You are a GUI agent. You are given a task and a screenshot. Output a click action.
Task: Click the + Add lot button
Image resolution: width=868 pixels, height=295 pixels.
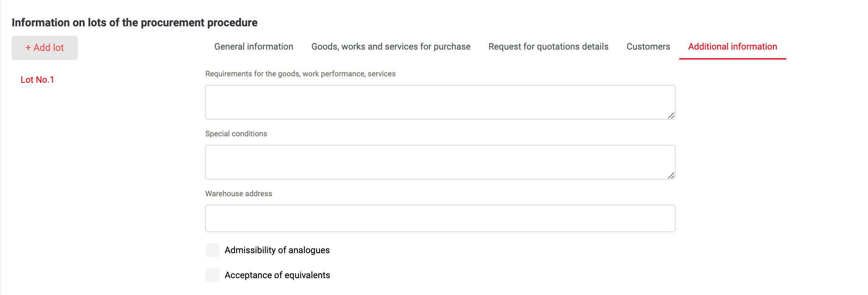tap(44, 48)
